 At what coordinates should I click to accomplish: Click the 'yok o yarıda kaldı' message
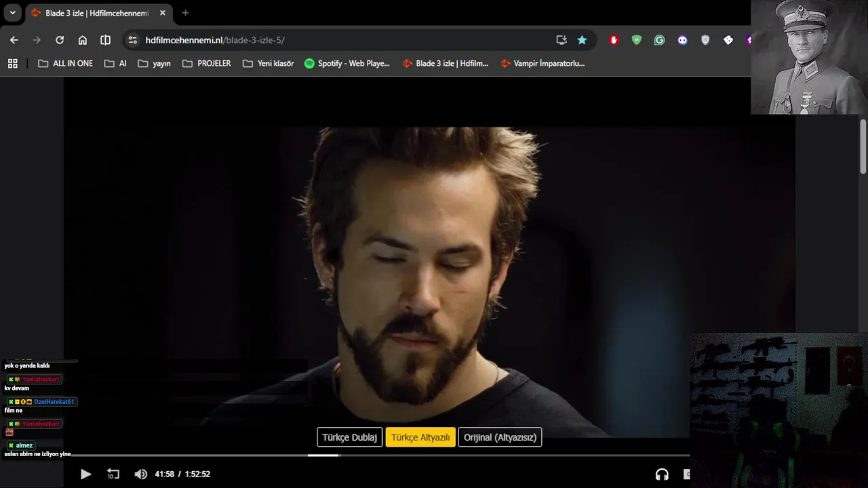coord(27,366)
